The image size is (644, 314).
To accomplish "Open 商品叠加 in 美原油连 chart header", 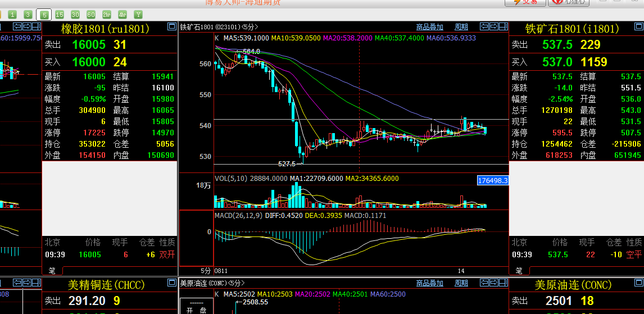I will pos(430,283).
